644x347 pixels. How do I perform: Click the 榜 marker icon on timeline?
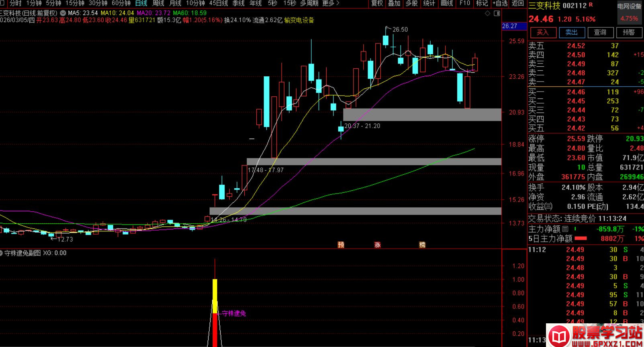pos(422,245)
